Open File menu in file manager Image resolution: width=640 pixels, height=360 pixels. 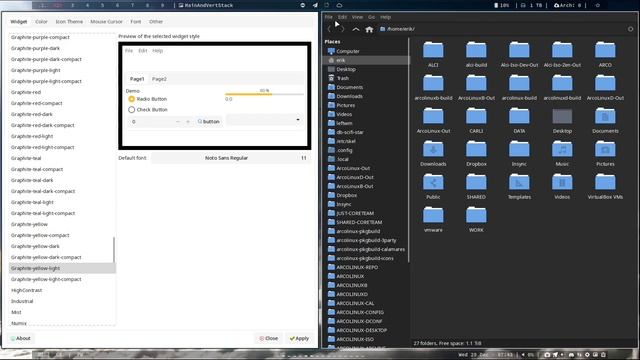coord(329,17)
